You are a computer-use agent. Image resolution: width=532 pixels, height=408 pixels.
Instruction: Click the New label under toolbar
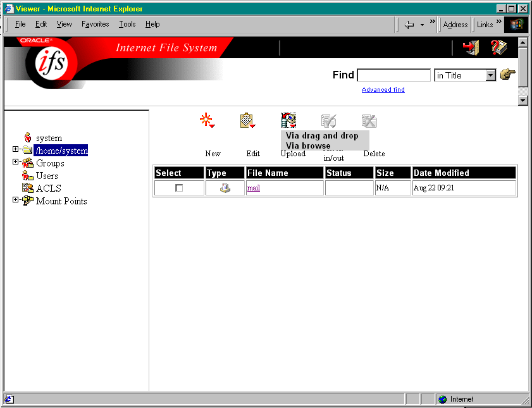pyautogui.click(x=213, y=154)
